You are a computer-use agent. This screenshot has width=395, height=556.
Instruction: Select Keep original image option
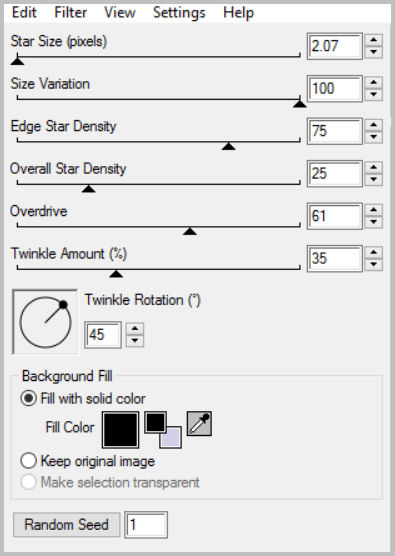click(x=88, y=461)
